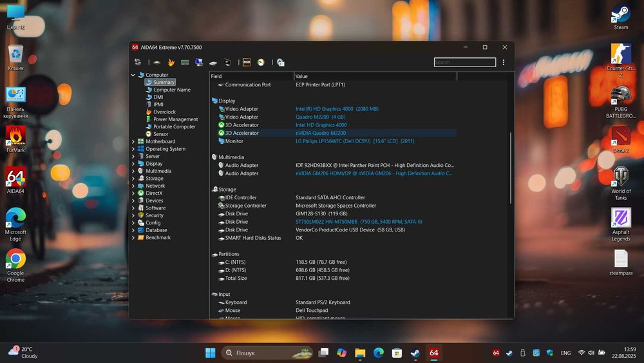Open the gear preferences toolbar icon
The image size is (644, 363).
[281, 62]
